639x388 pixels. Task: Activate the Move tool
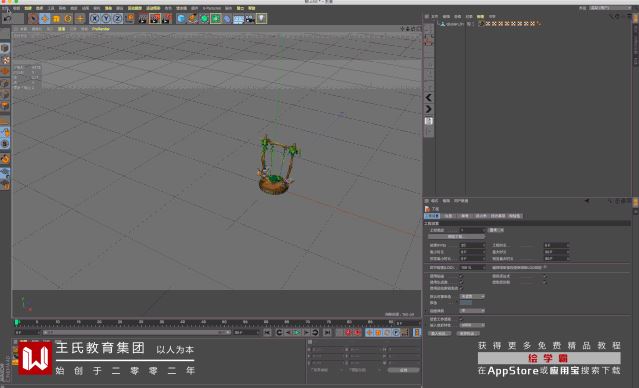pyautogui.click(x=44, y=18)
